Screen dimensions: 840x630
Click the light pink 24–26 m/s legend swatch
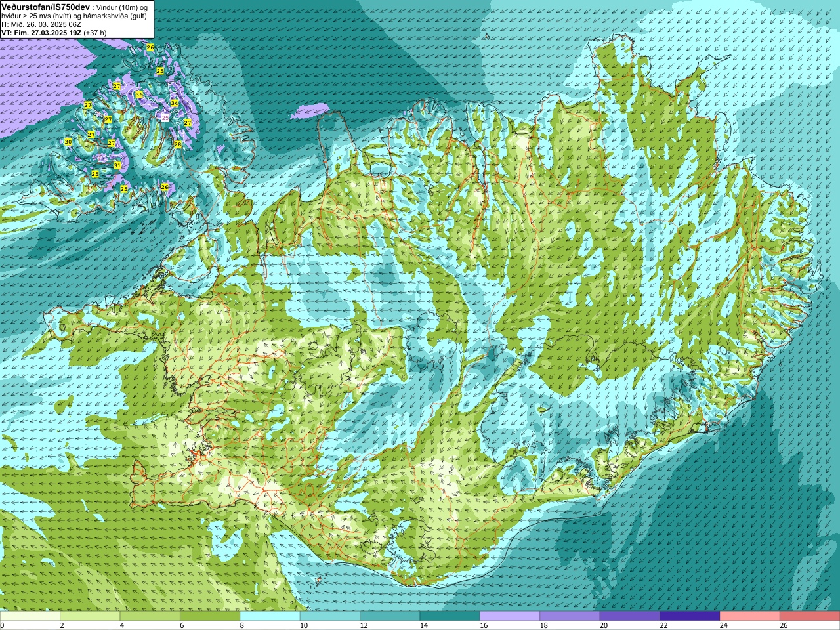749,616
